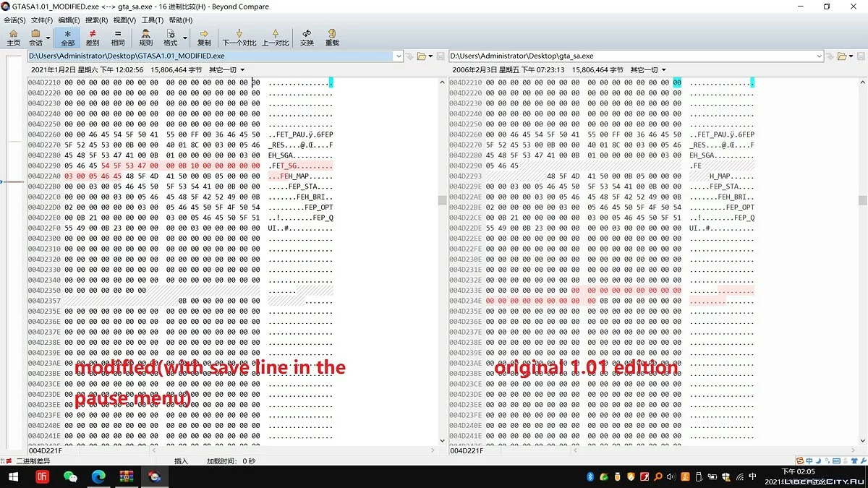868x488 pixels.
Task: Open the Tools (工具) menu
Action: tap(152, 20)
